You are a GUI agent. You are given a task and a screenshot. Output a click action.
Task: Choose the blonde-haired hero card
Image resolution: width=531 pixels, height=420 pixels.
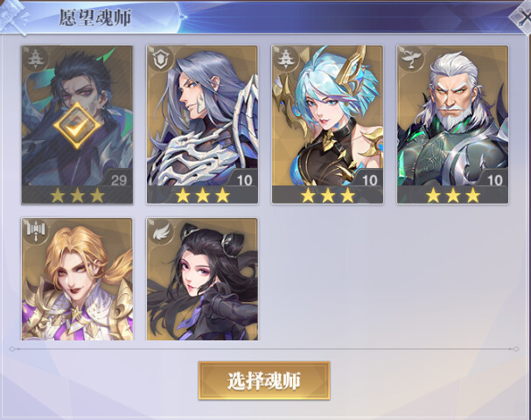77,279
